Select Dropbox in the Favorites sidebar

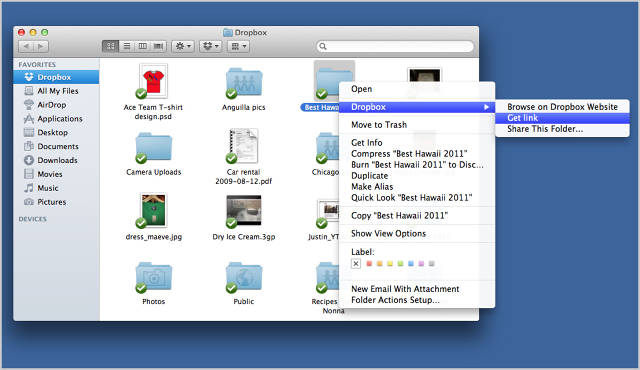56,77
